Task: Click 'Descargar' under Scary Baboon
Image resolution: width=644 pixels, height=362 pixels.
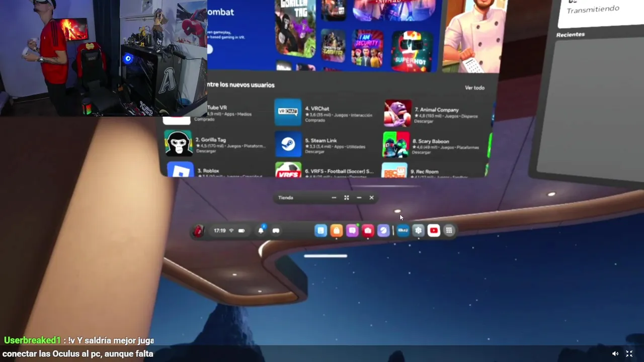Action: pos(423,152)
